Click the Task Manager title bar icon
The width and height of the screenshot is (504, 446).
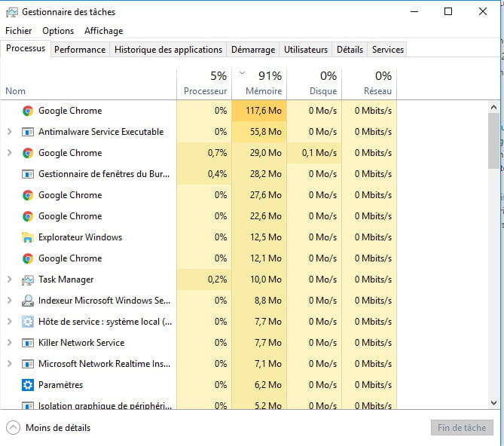(12, 12)
